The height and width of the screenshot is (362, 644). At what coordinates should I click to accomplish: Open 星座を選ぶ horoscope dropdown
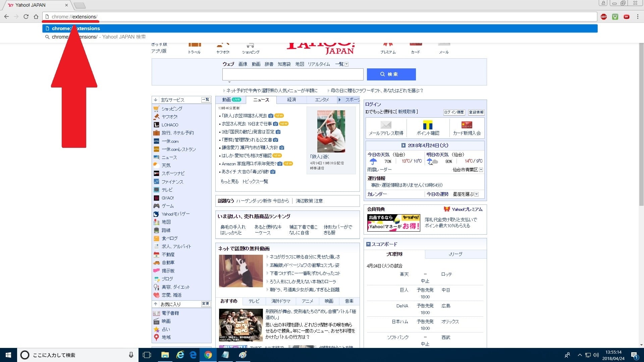click(x=477, y=194)
